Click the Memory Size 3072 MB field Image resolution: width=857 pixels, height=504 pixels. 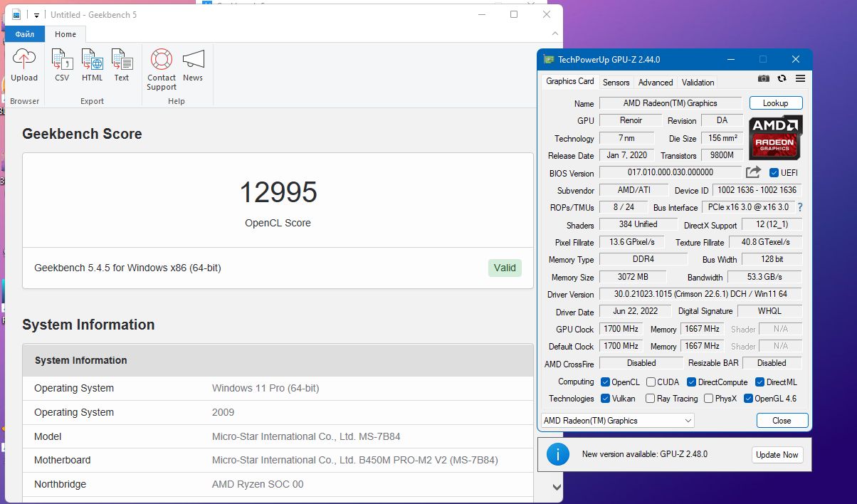(633, 277)
